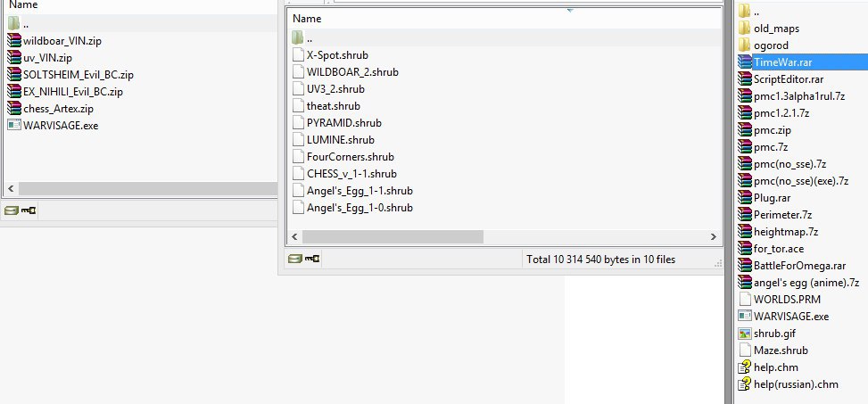Open ogorod folder icon
Image resolution: width=868 pixels, height=404 pixels.
(745, 45)
